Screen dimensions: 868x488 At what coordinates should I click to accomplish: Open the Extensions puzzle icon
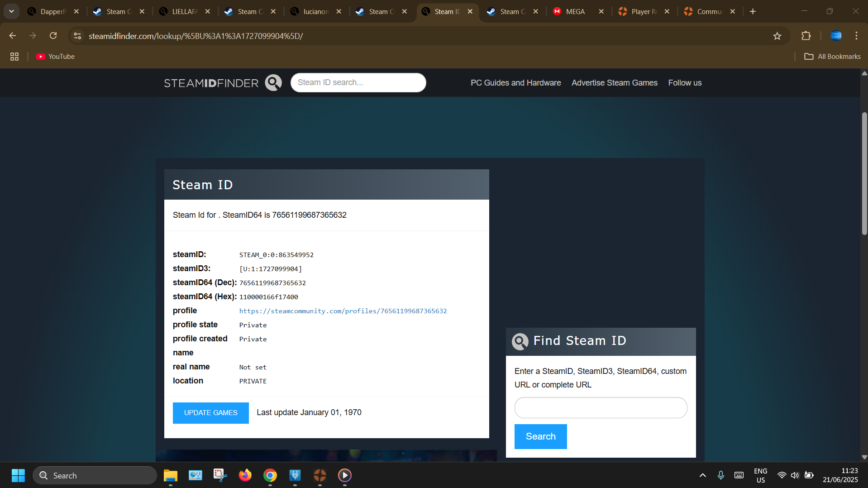tap(806, 36)
